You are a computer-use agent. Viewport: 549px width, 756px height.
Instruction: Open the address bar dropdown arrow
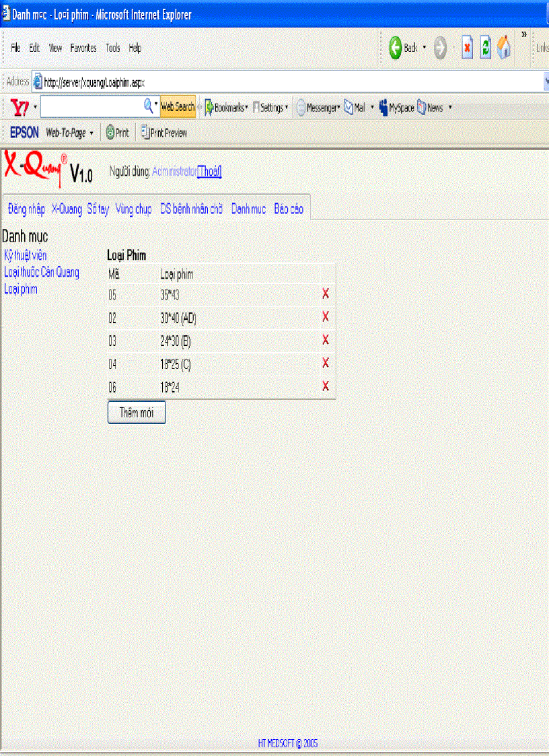click(545, 81)
